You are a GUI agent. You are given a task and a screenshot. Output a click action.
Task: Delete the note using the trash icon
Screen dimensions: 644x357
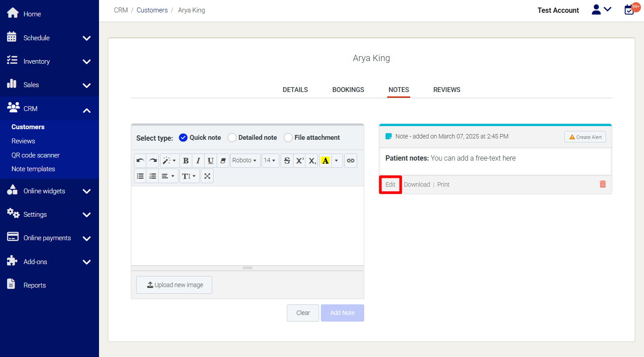point(602,184)
